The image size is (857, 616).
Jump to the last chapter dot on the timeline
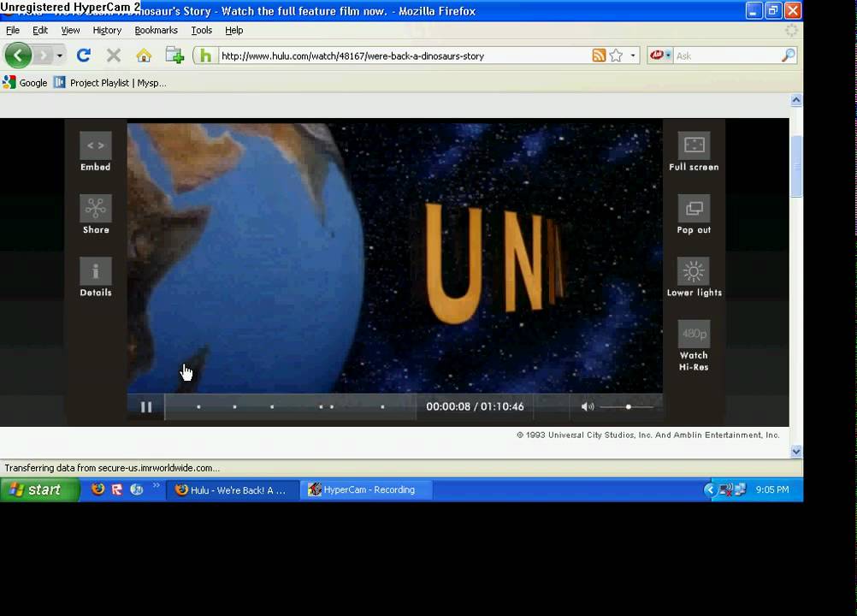coord(382,406)
